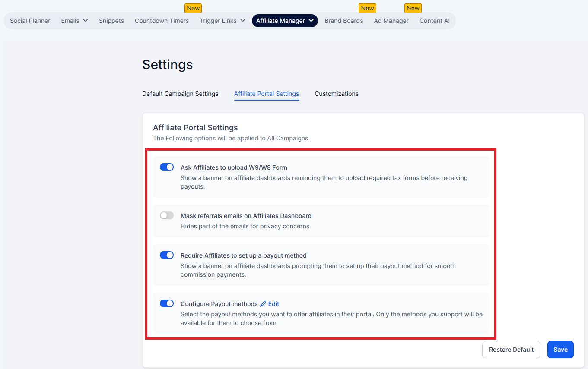Open Countdown Timers
The width and height of the screenshot is (588, 369).
[162, 21]
